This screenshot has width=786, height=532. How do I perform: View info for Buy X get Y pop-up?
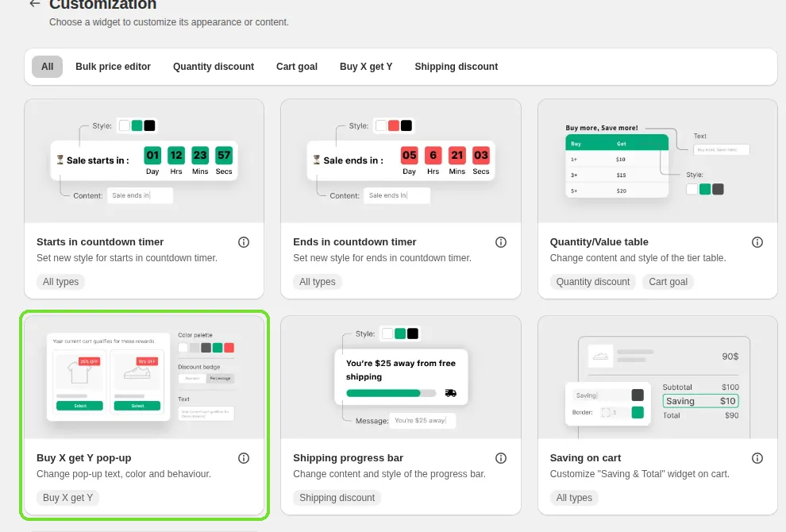244,458
